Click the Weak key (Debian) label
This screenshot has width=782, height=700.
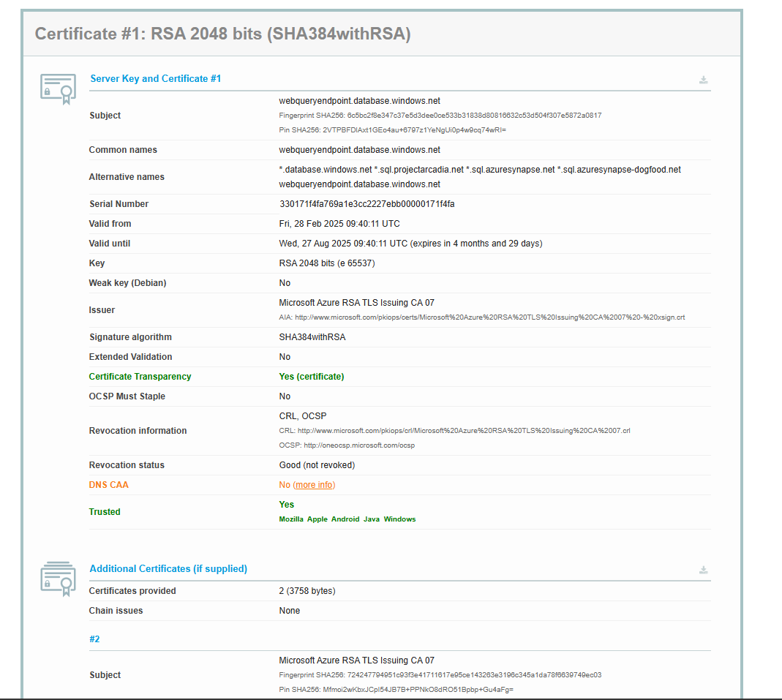coord(127,283)
